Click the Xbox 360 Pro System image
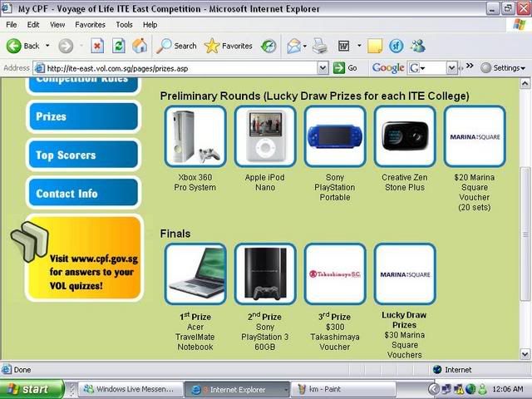Image resolution: width=532 pixels, height=399 pixels. point(195,136)
